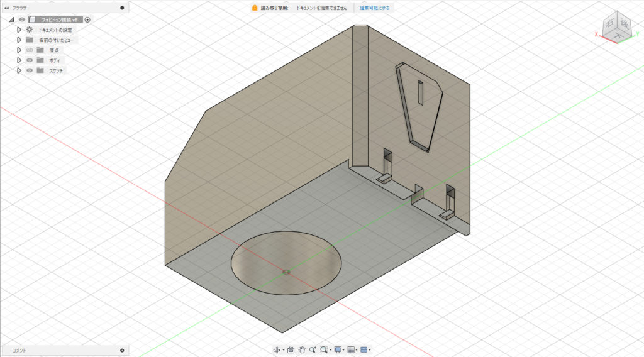Click the Zoom Window fit icon
Screen dimensions: 644x357
point(323,349)
